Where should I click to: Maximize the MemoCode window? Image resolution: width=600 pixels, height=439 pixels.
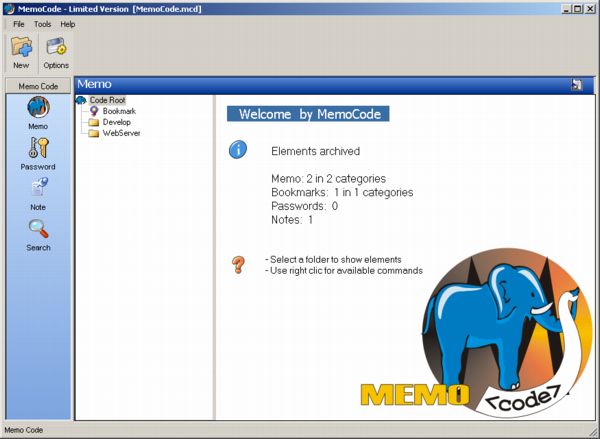point(578,9)
